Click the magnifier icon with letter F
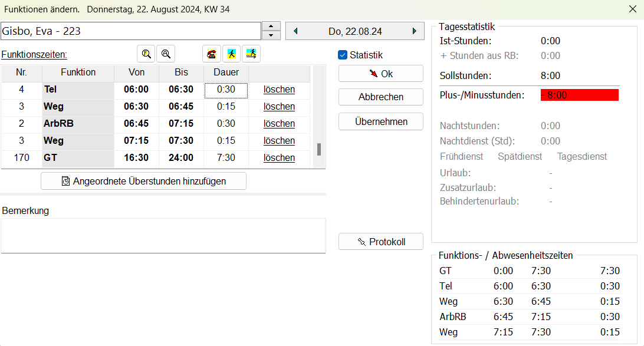The image size is (644, 346). 146,54
